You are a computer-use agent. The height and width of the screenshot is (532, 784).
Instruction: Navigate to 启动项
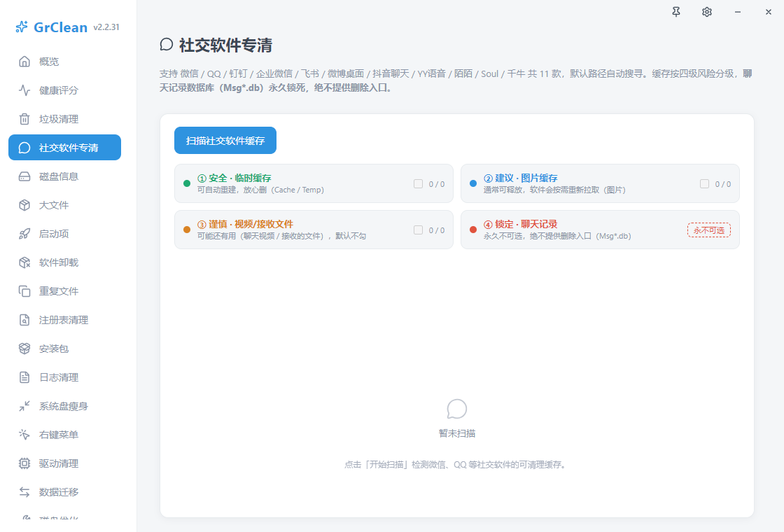64,234
